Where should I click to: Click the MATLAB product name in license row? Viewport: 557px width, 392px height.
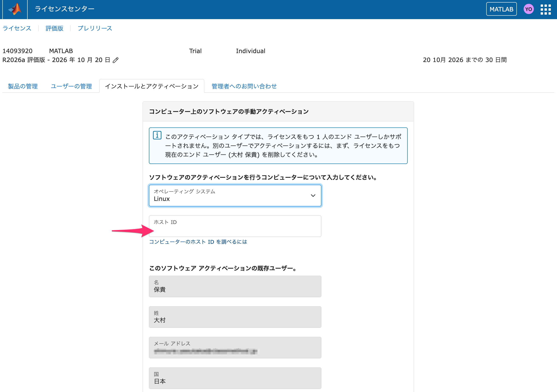[61, 51]
